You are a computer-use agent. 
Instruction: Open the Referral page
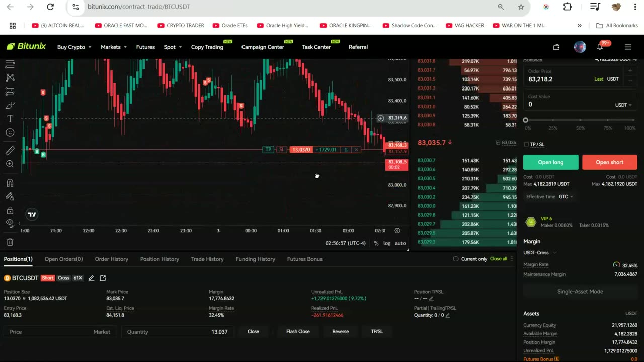coord(358,47)
